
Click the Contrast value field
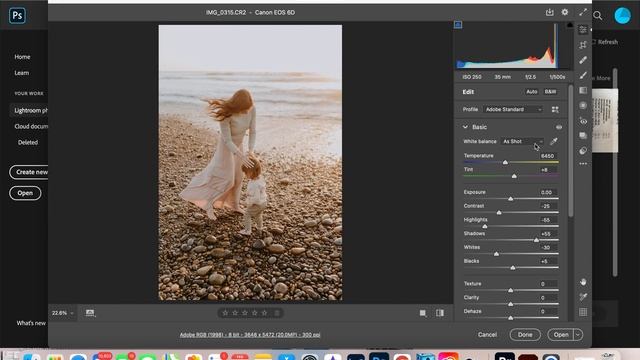547,206
